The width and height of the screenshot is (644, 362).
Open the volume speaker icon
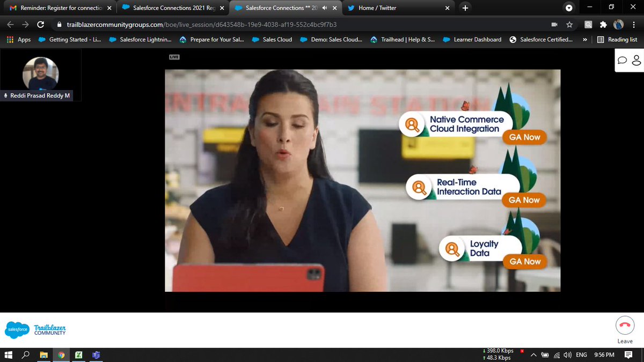(568, 354)
